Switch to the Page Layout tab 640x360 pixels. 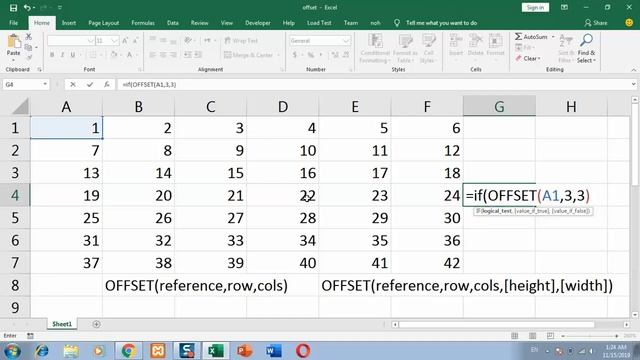[104, 23]
